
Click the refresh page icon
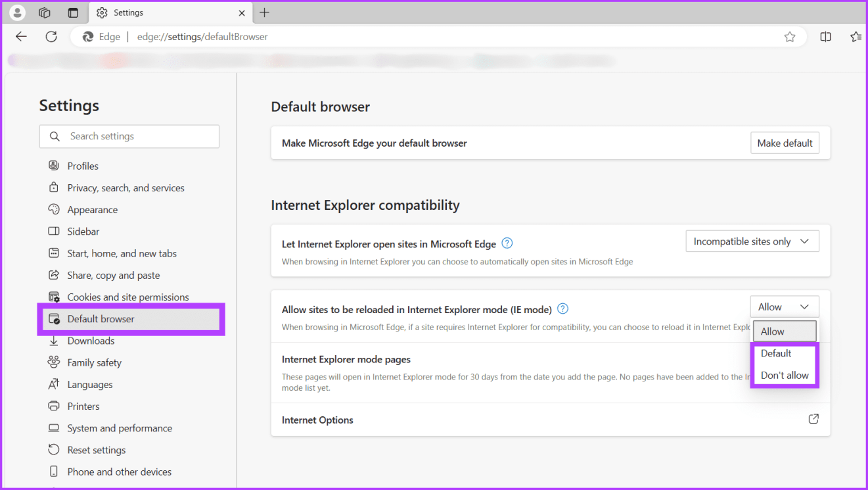pos(51,36)
